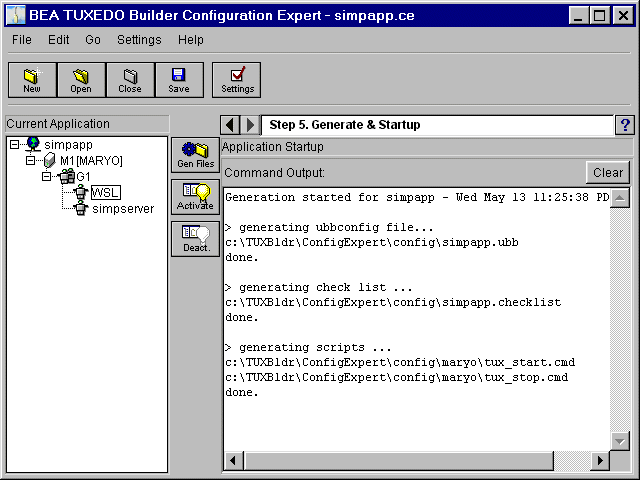This screenshot has width=640, height=480.
Task: Maximize the Configuration Expert window
Action: click(600, 16)
